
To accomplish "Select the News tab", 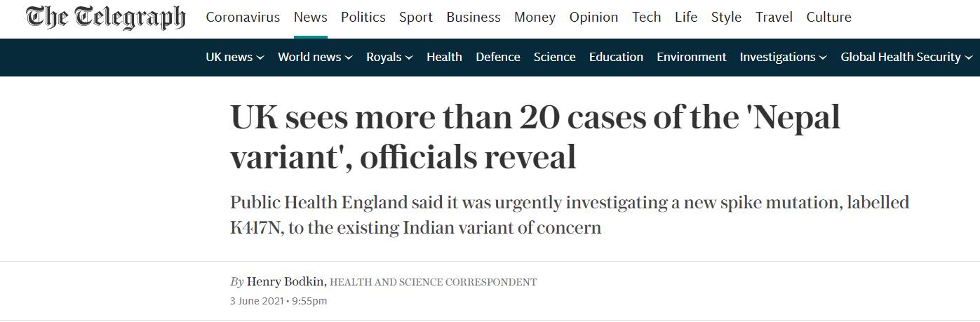I will [310, 18].
